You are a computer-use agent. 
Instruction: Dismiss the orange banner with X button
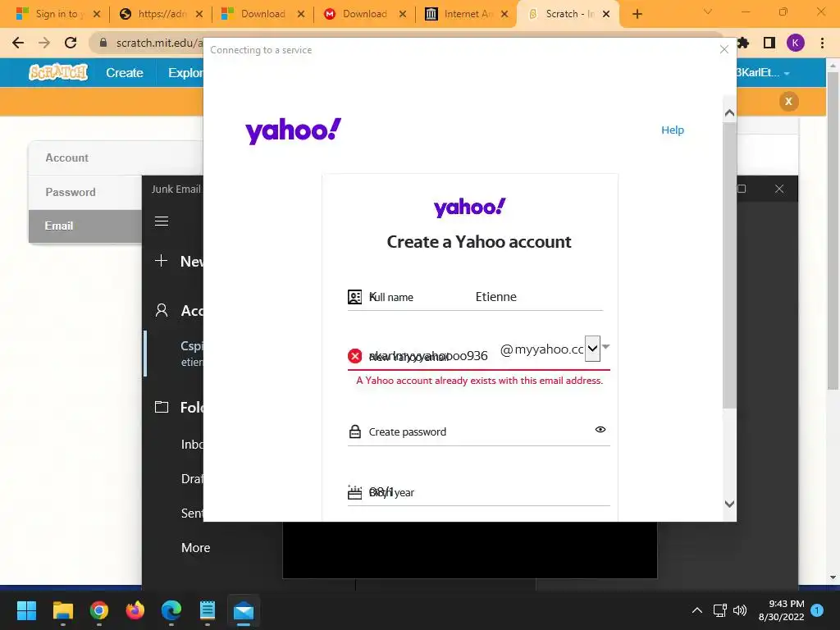[x=788, y=101]
